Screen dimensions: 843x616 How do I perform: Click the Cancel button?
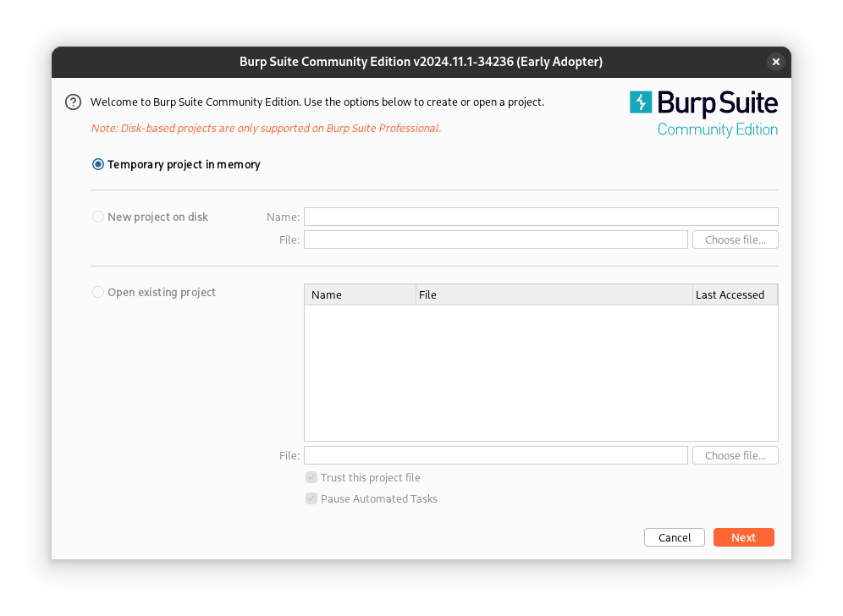(x=675, y=537)
